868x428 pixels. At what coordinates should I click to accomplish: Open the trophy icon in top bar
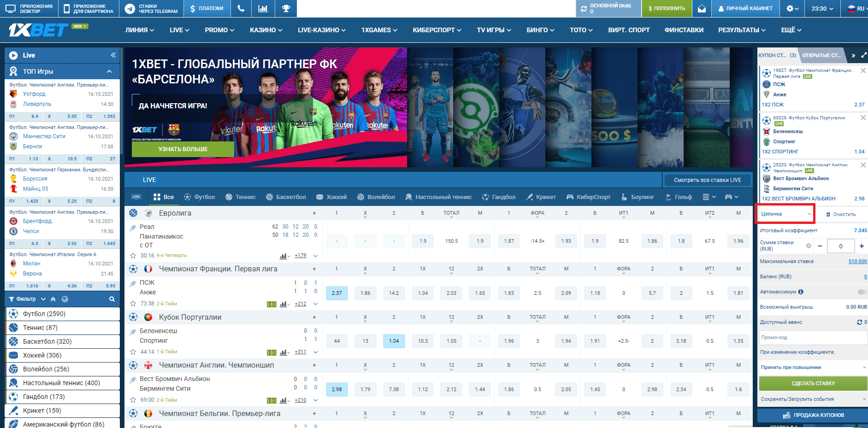[x=286, y=8]
